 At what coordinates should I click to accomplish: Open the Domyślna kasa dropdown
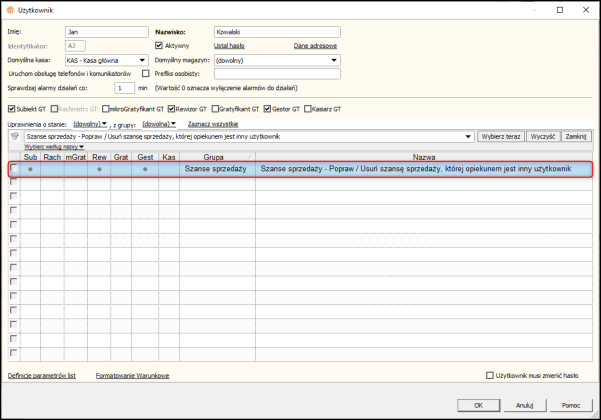(142, 60)
